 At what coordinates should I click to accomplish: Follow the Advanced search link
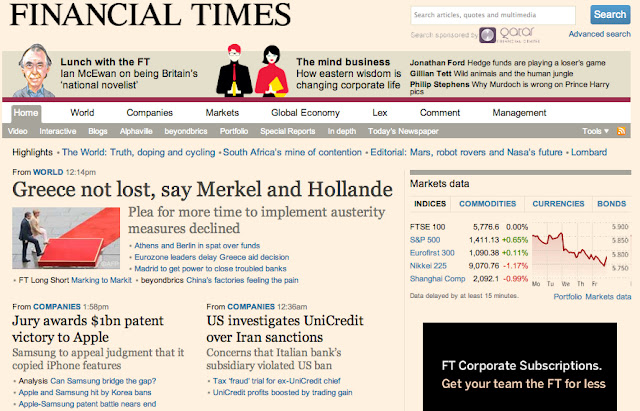[x=600, y=34]
